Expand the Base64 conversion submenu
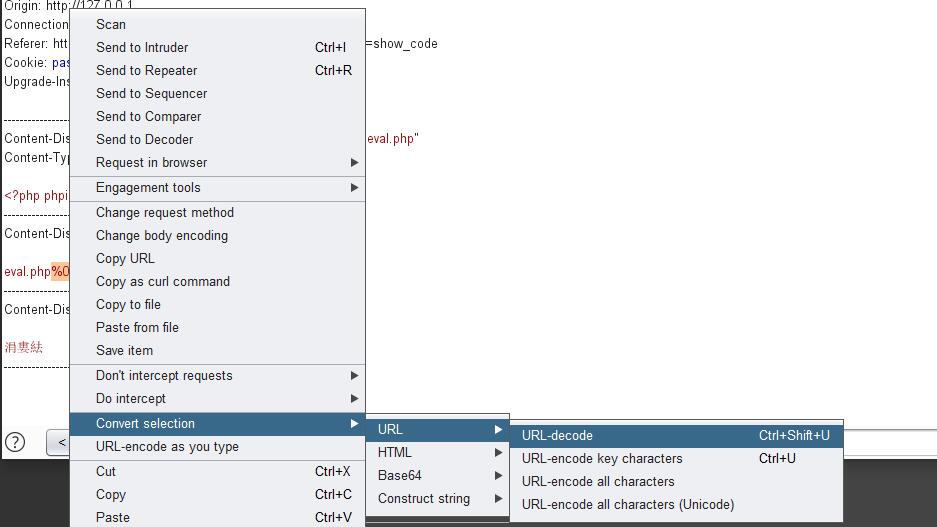 (x=400, y=475)
